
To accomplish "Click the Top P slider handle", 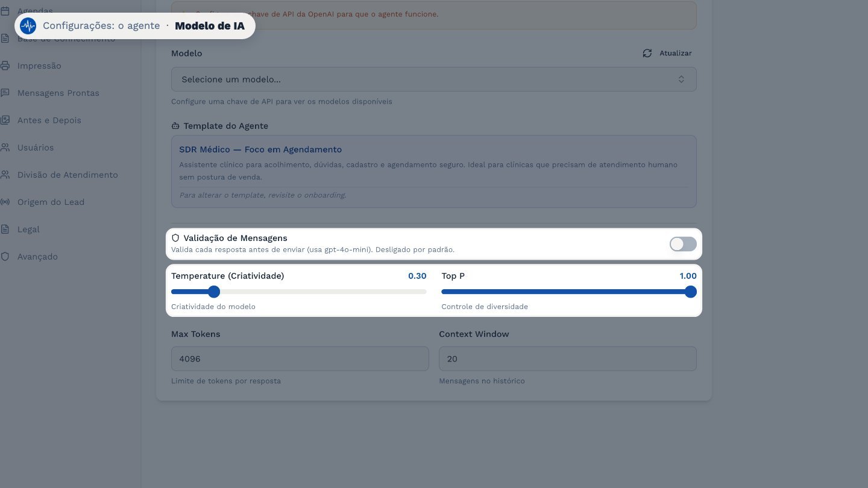I will 691,292.
